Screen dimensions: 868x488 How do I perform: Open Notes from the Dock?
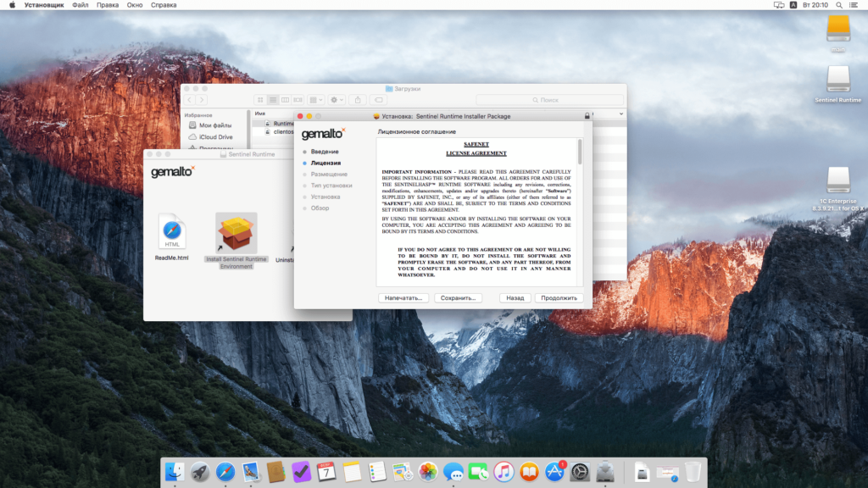pos(352,472)
